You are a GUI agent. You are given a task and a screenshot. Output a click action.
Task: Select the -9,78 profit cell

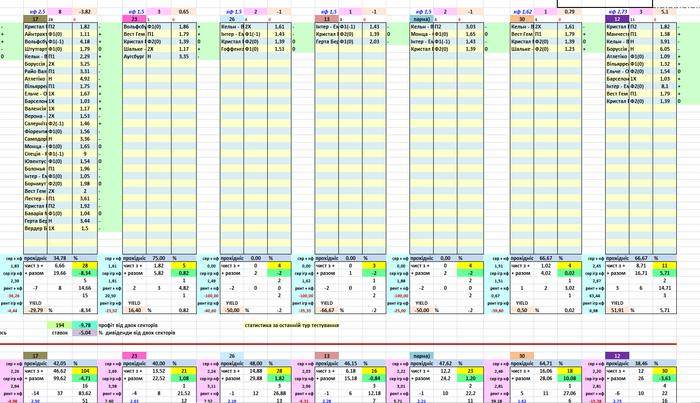[85, 325]
